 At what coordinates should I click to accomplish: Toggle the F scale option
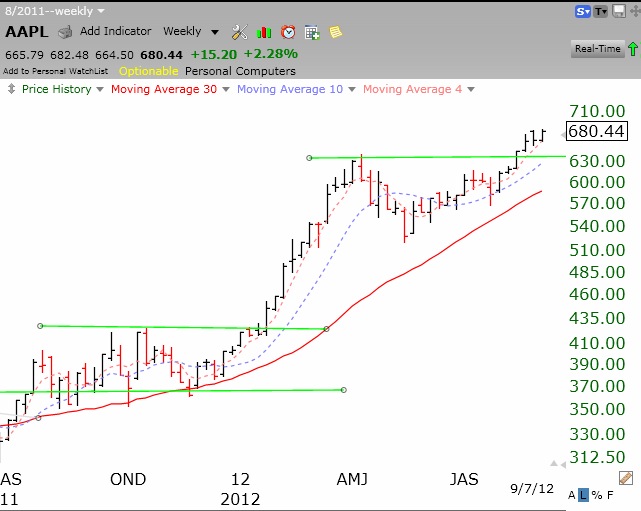610,495
